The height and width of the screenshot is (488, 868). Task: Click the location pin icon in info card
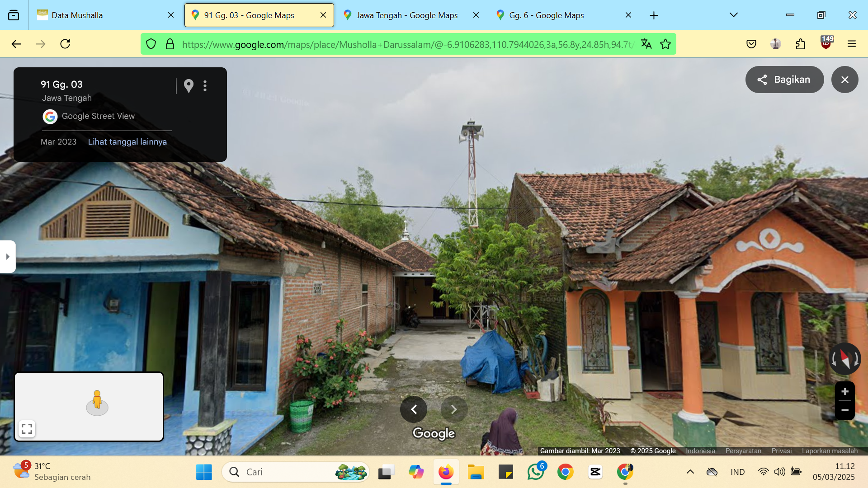189,85
